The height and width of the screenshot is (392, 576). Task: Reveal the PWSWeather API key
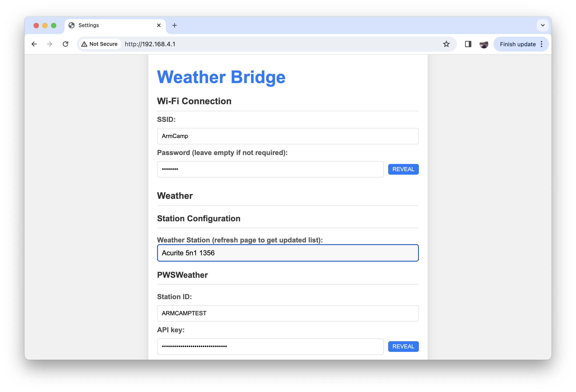pos(403,346)
